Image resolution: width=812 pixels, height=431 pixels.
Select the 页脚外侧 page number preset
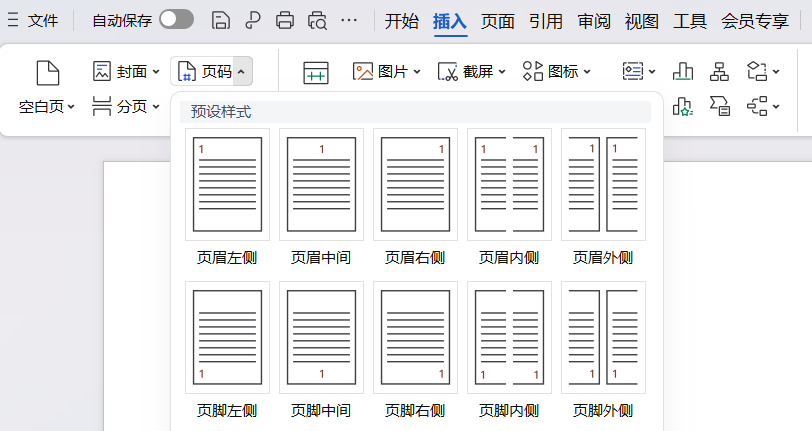[x=603, y=337]
